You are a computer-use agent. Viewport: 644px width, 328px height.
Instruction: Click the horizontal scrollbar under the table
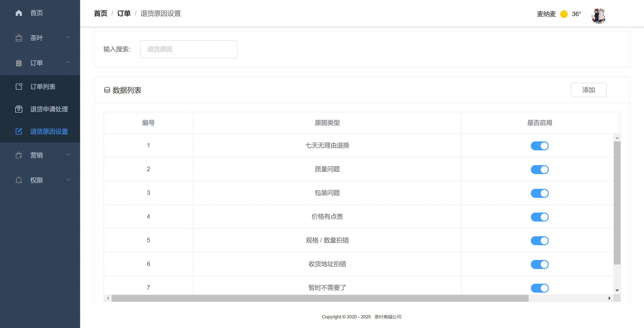tap(320, 298)
